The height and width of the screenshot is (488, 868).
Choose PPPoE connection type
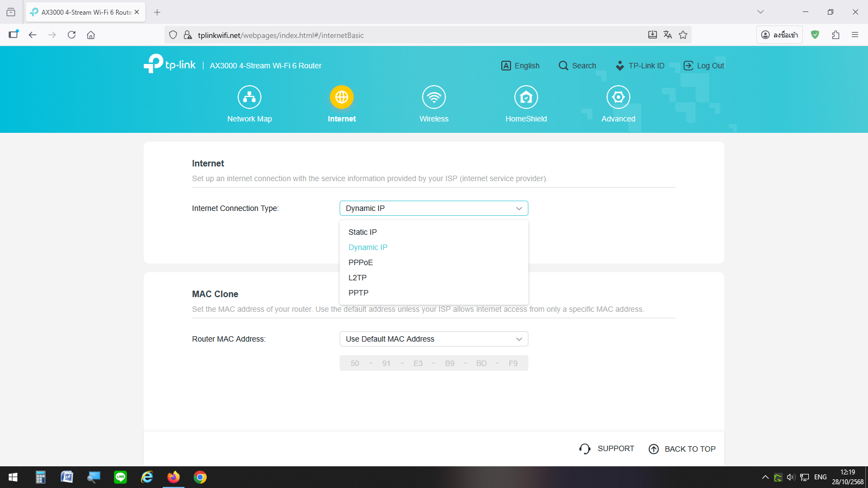point(361,262)
